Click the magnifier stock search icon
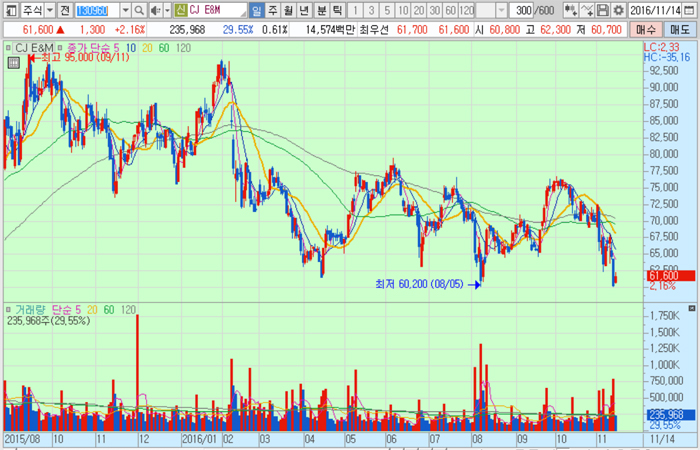The width and height of the screenshot is (700, 450). (x=139, y=10)
